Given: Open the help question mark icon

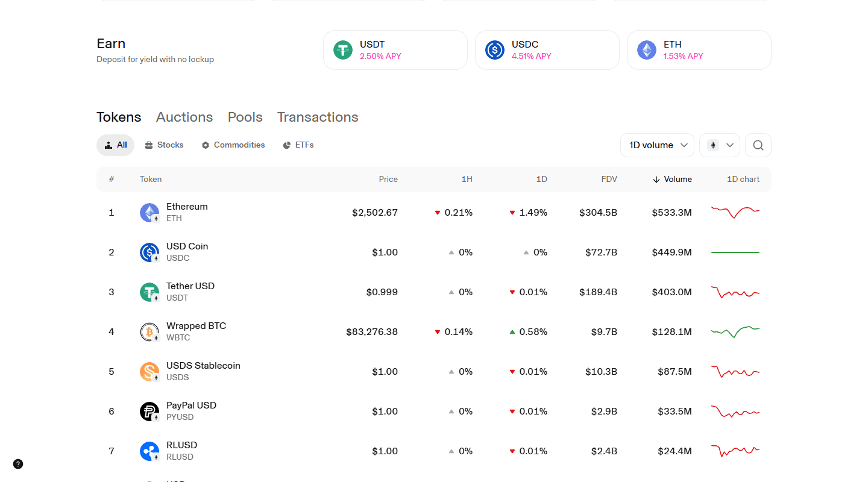Looking at the screenshot, I should point(18,464).
